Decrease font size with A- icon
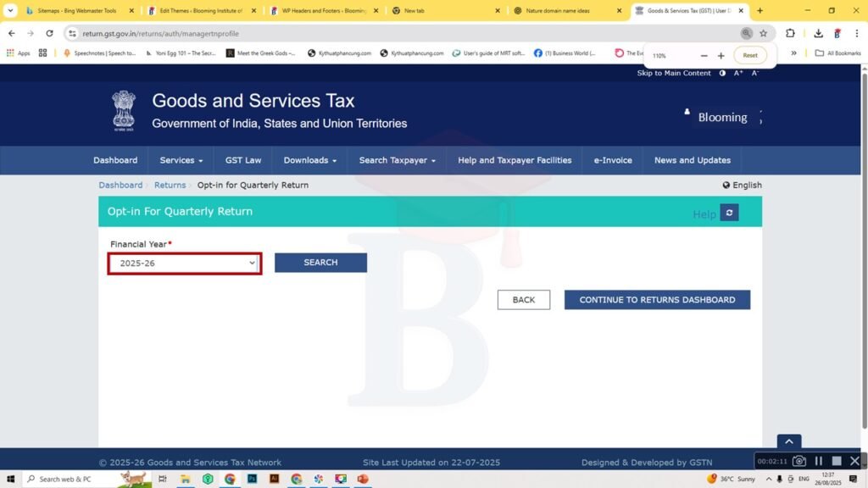This screenshot has width=868, height=488. [755, 73]
